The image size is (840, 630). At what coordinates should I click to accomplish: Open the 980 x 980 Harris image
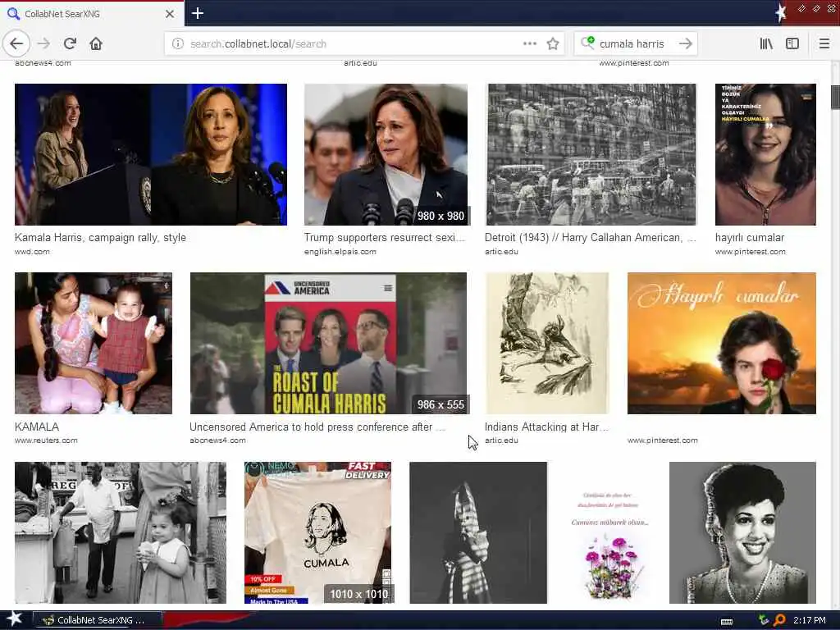(x=386, y=154)
